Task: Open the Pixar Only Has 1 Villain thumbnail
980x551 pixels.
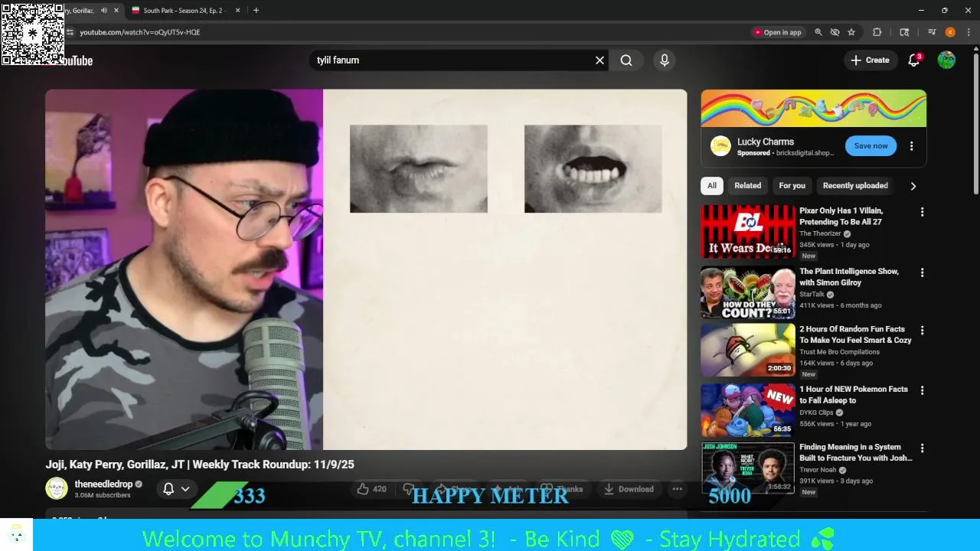Action: (x=748, y=231)
